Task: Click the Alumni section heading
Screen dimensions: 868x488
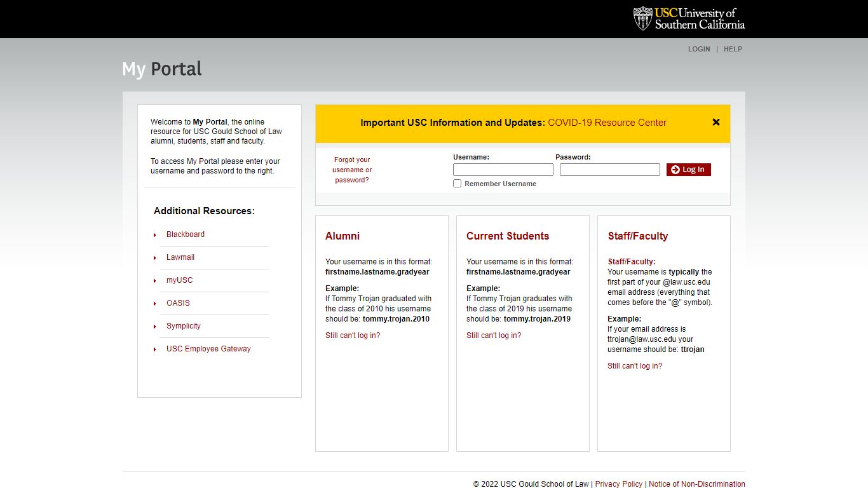Action: (342, 236)
